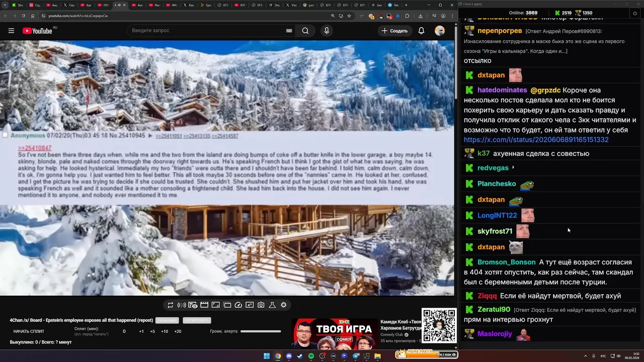This screenshot has height=362, width=644.
Task: Click the РУС language indicator in tray
Action: coord(603,356)
